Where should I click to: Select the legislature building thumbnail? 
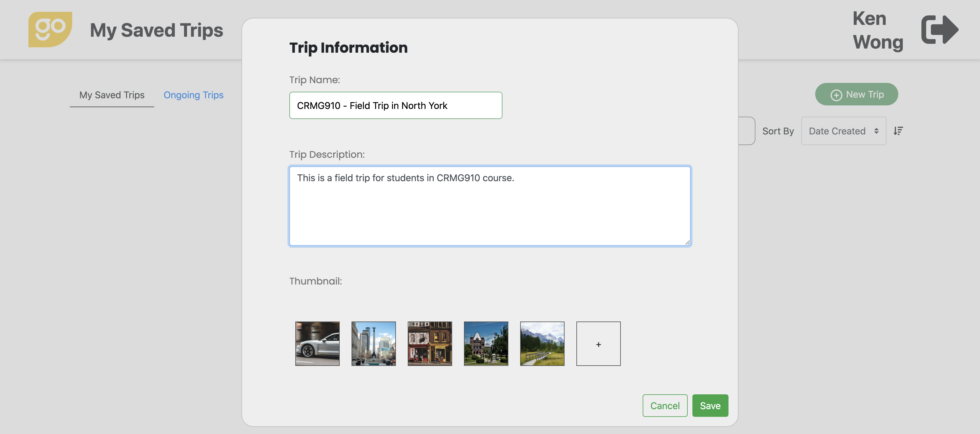coord(486,344)
